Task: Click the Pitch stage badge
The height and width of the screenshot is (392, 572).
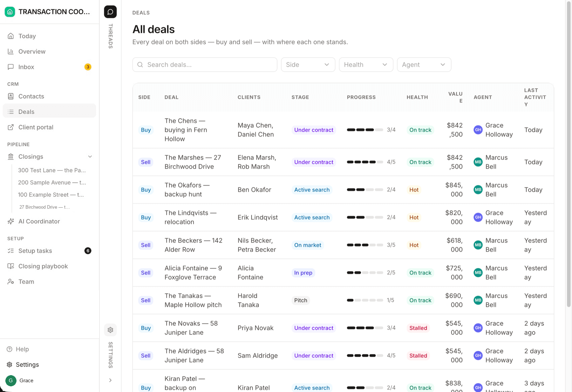Action: (x=300, y=300)
